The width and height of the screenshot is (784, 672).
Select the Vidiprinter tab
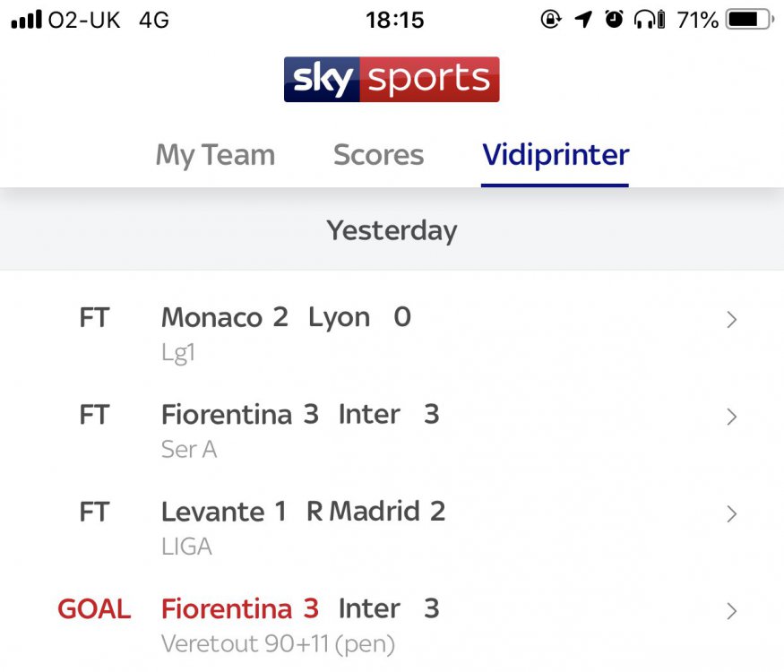(x=555, y=155)
